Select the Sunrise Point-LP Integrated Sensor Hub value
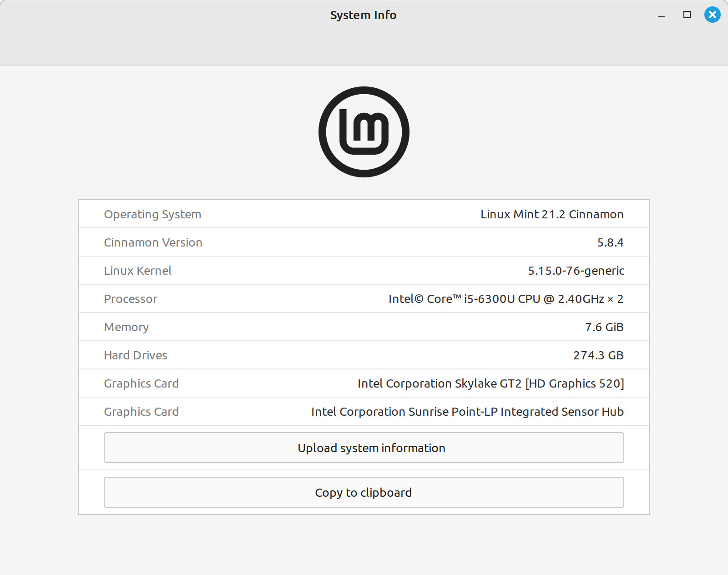Screen dimensions: 728x575 467,412
